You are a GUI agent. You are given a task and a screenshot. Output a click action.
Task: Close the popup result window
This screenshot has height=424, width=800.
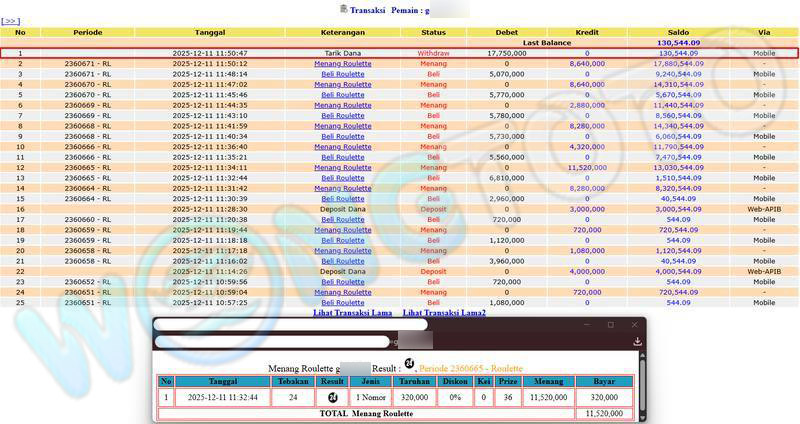point(634,325)
